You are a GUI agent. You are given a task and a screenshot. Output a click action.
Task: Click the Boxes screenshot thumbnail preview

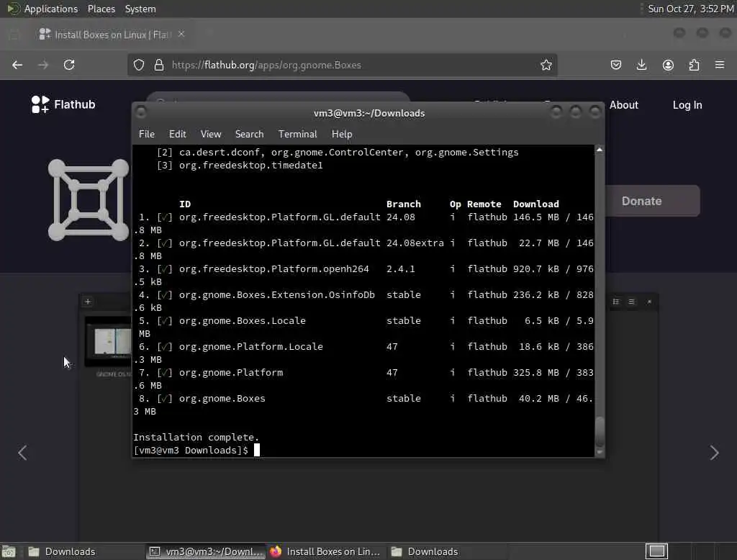point(108,341)
